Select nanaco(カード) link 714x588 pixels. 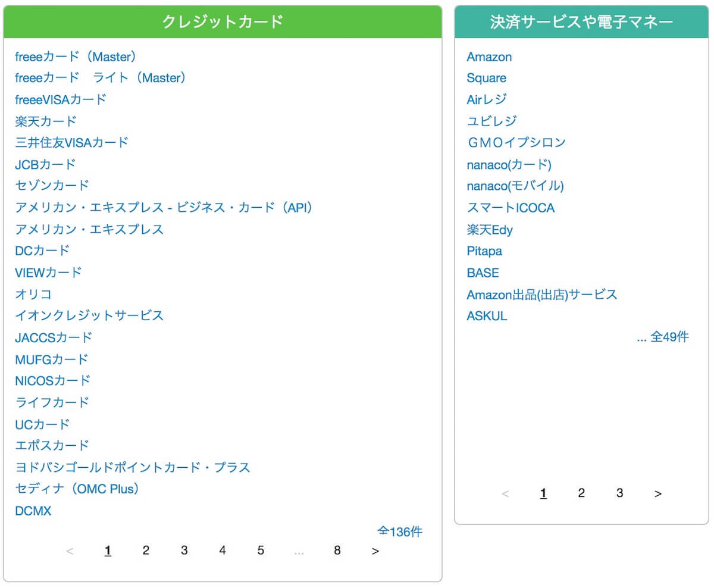(509, 164)
